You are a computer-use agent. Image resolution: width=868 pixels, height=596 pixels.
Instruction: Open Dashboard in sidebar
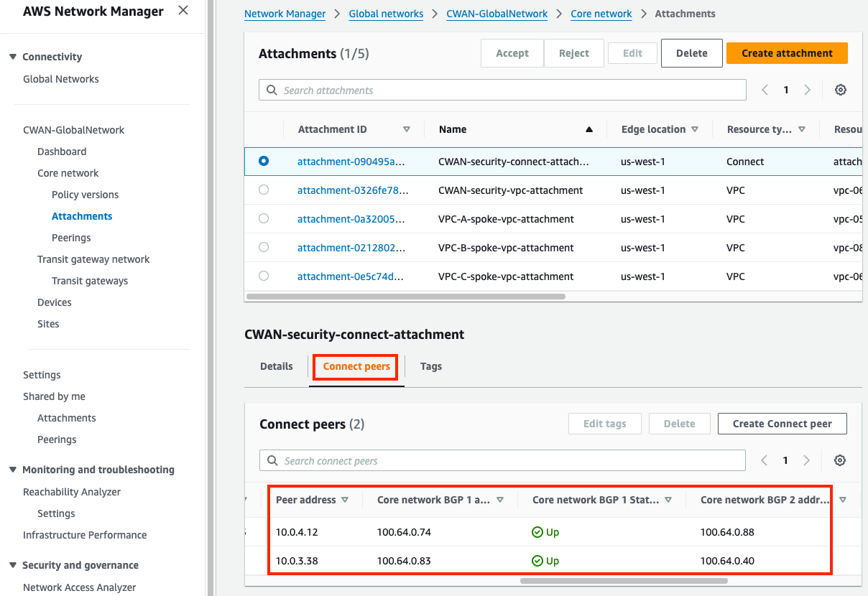coord(62,152)
